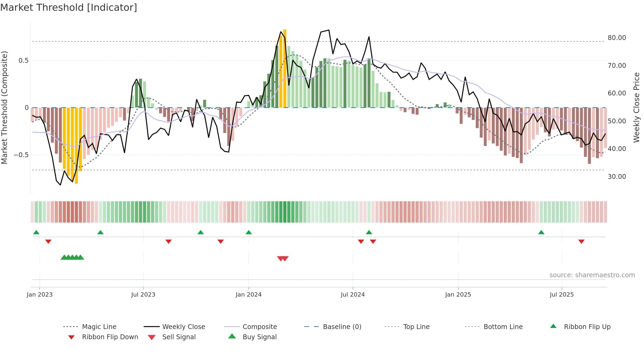
Task: Toggle the Baseline (0) legend entry
Action: point(333,327)
